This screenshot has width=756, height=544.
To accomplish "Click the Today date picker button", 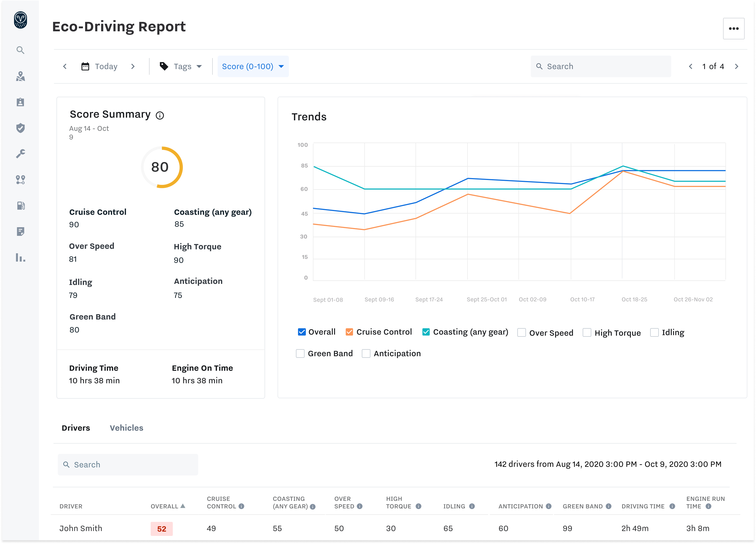I will (100, 66).
